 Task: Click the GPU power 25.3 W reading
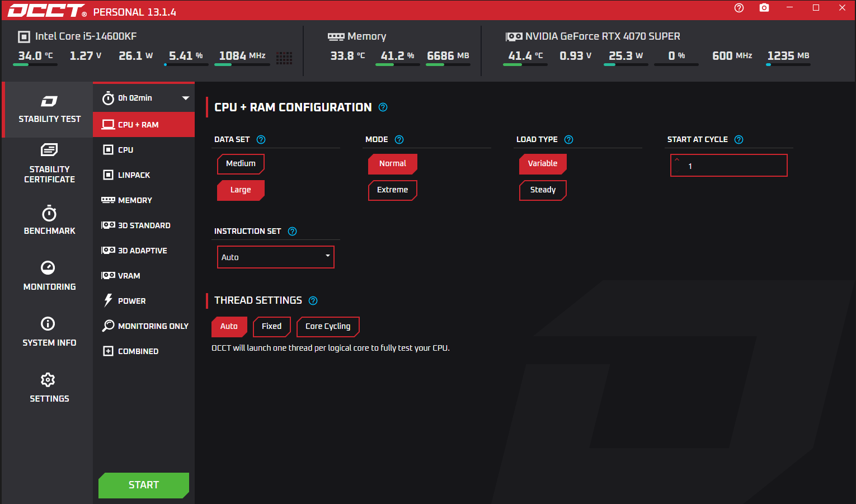tap(625, 56)
